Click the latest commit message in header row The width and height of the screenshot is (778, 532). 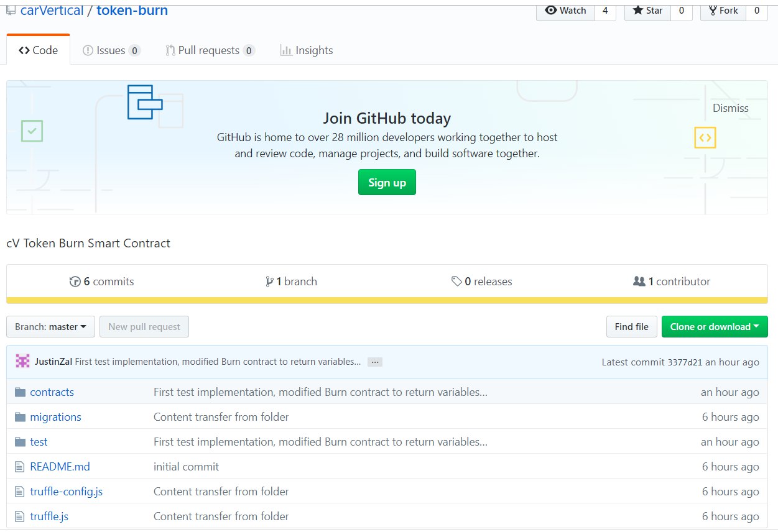pos(218,362)
